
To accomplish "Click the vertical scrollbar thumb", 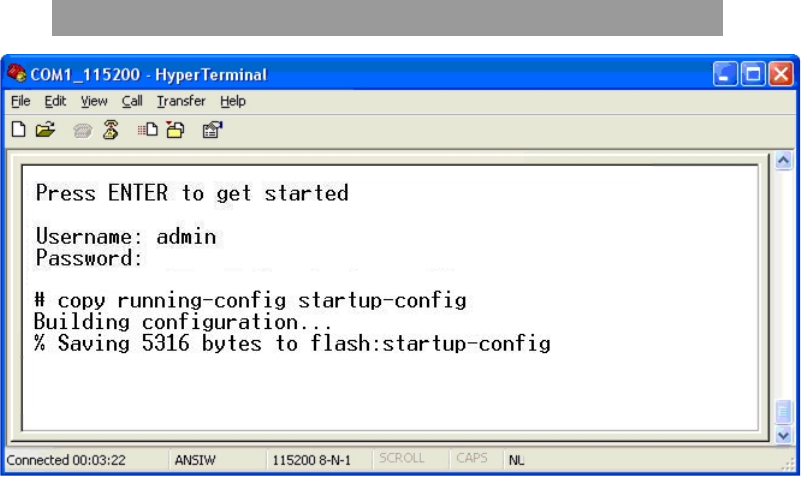I will pyautogui.click(x=783, y=412).
